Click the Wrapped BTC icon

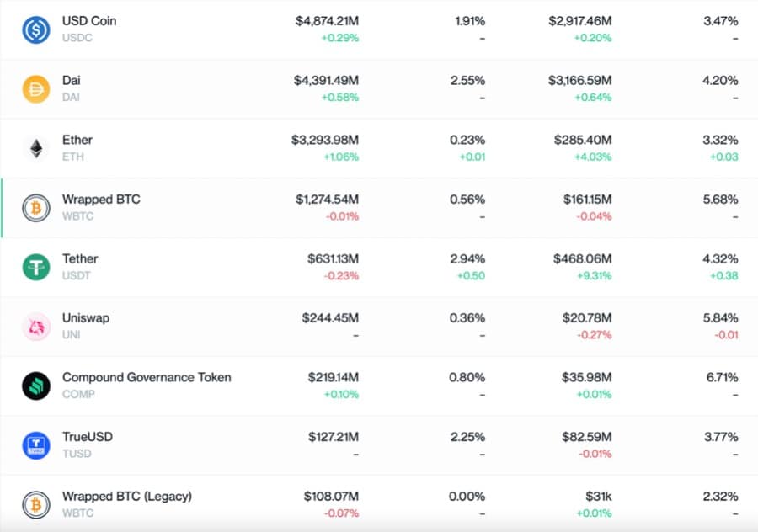[x=36, y=208]
